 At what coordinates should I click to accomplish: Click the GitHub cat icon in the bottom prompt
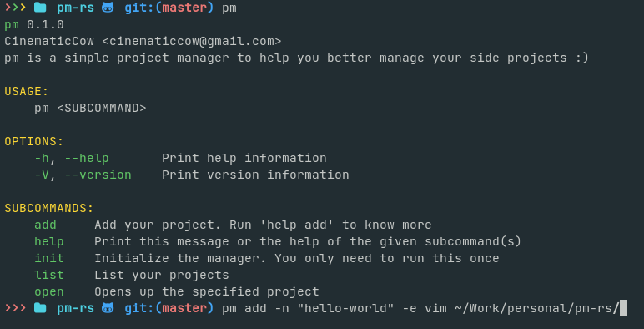click(108, 307)
